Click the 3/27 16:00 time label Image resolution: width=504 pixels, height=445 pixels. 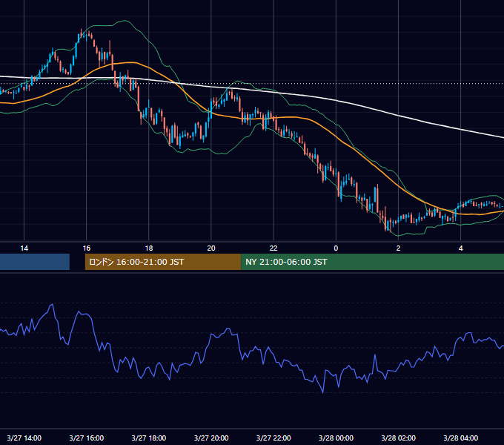coord(87,438)
